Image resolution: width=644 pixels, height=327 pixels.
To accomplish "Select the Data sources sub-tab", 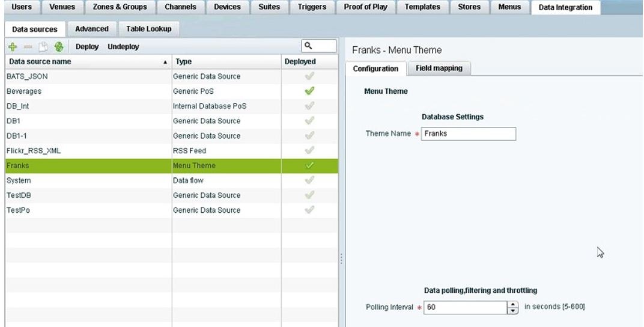I will click(x=35, y=29).
